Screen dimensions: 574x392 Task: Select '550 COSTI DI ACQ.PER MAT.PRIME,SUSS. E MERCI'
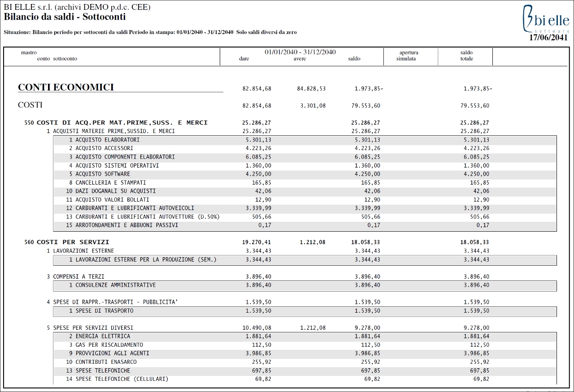pyautogui.click(x=116, y=123)
